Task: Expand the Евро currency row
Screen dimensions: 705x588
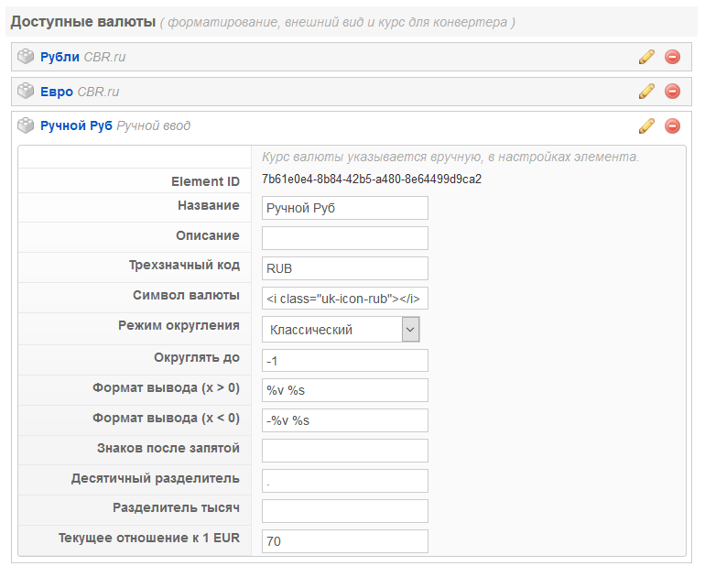Action: tap(57, 92)
